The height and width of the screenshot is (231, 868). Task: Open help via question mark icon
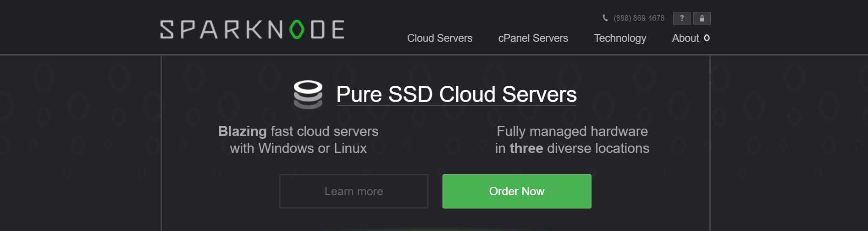(682, 18)
